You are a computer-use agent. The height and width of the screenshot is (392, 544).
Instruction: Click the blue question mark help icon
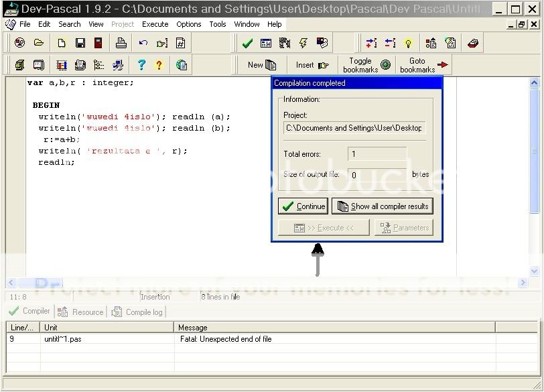[141, 65]
